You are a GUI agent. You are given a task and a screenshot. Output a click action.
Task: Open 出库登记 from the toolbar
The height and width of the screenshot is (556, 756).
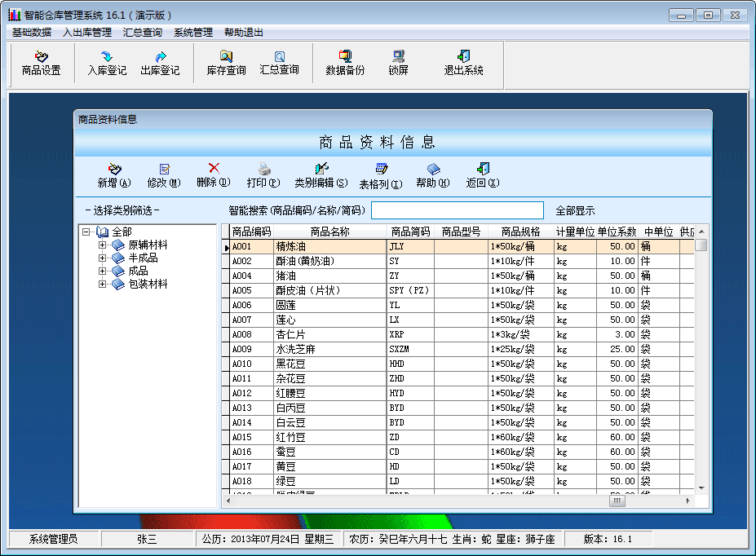click(x=160, y=63)
